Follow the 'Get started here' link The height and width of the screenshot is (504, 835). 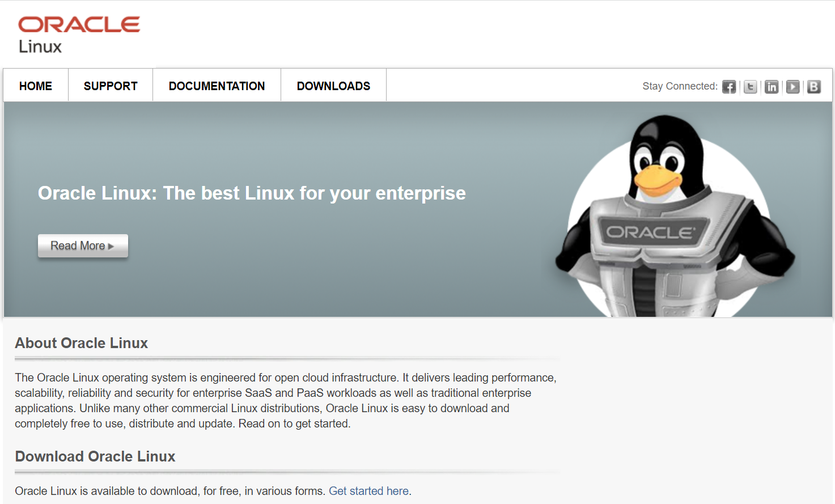[368, 490]
